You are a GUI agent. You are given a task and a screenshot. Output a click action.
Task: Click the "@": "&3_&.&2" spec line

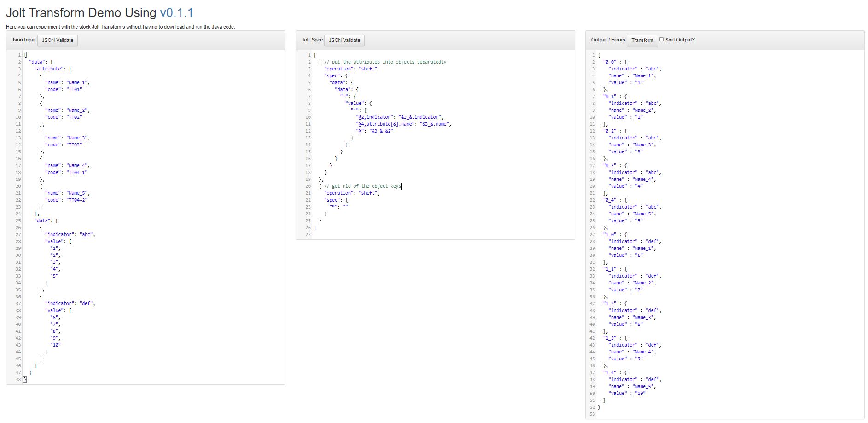pyautogui.click(x=374, y=131)
